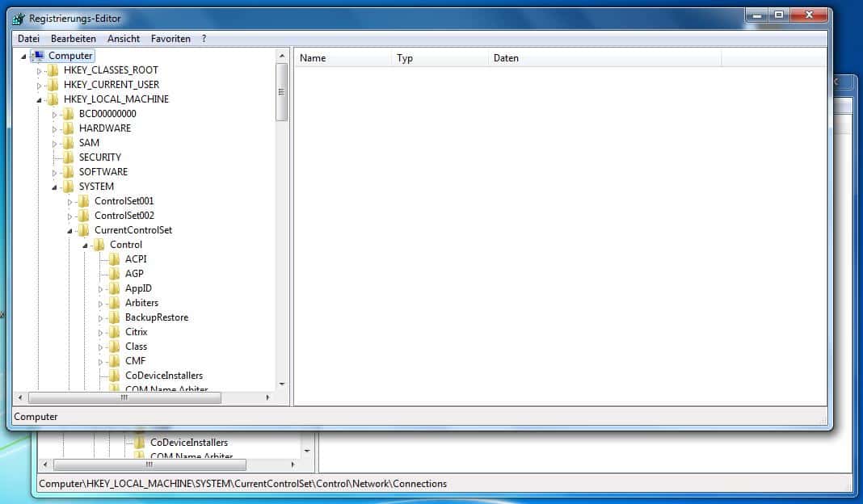Click the tree pane vertical scrollbar thumb

[x=282, y=92]
